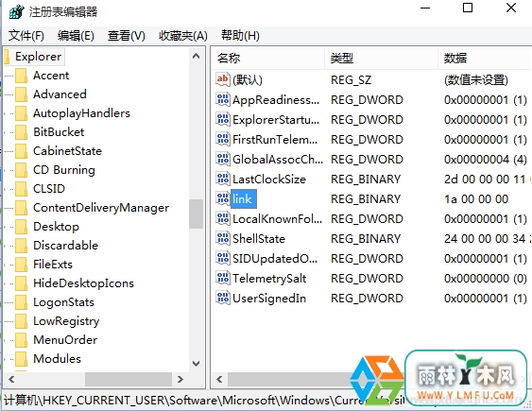
Task: Click tree pane scroll up arrow
Action: click(x=196, y=57)
